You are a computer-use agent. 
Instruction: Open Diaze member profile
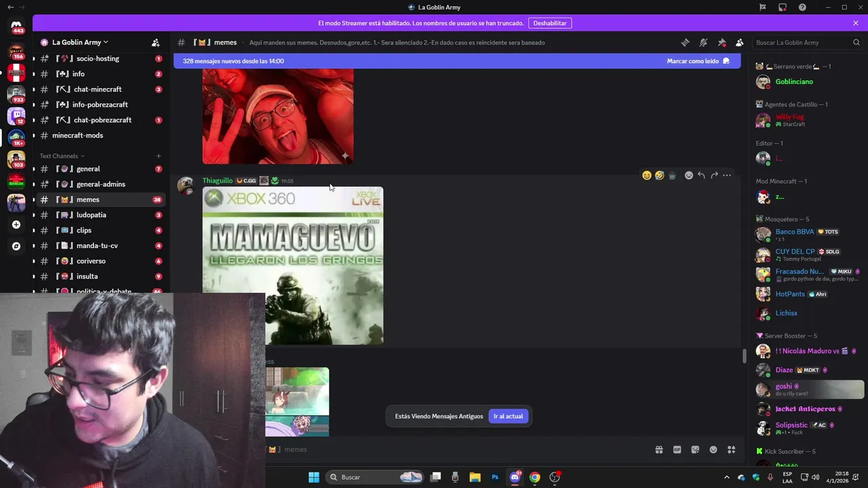807,370
